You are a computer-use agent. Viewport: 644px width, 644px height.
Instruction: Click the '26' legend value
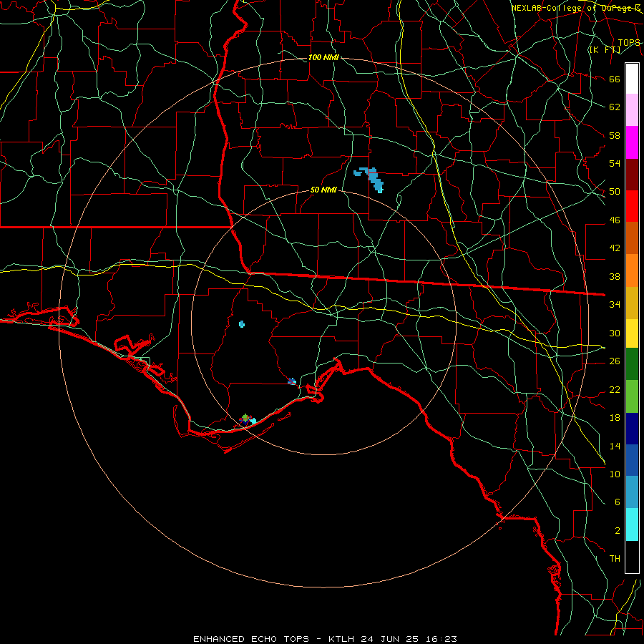[x=615, y=361]
